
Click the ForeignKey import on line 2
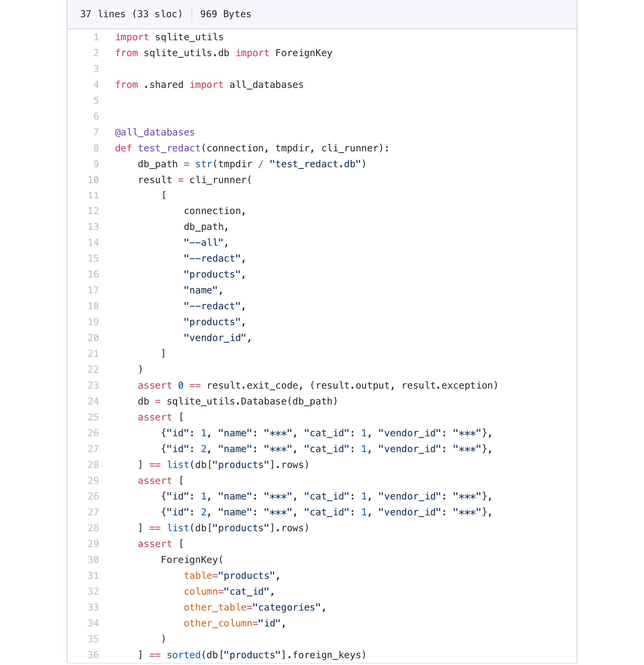(x=303, y=53)
